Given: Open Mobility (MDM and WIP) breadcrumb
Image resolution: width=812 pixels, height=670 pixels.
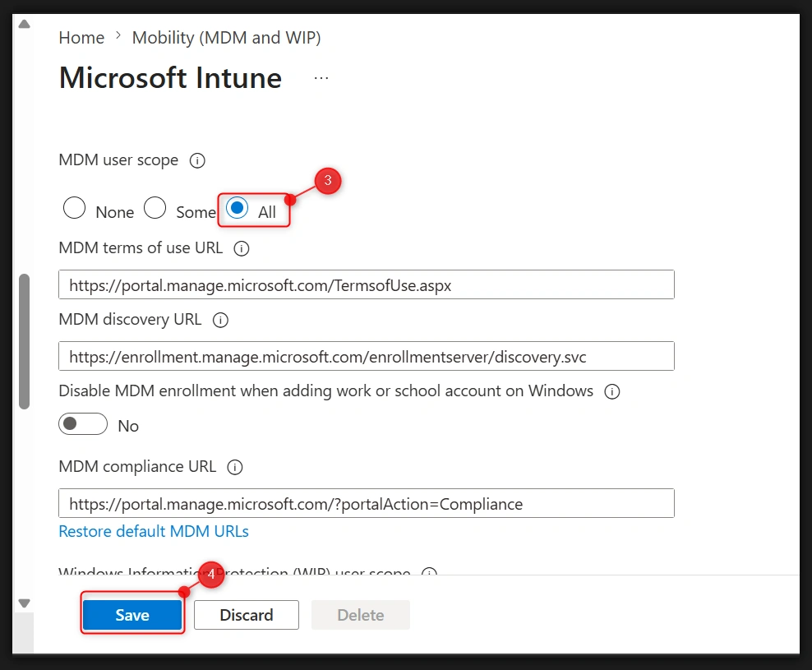Looking at the screenshot, I should pos(226,38).
